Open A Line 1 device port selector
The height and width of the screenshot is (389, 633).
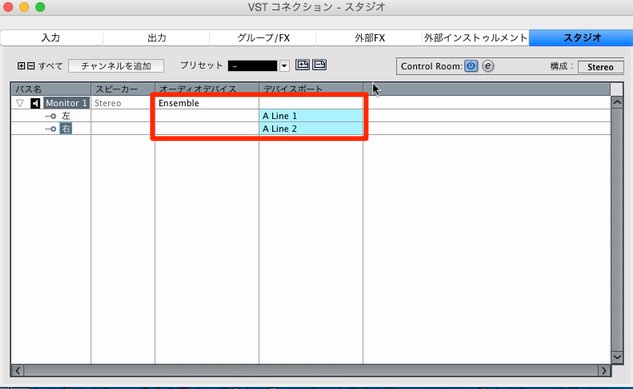[311, 116]
